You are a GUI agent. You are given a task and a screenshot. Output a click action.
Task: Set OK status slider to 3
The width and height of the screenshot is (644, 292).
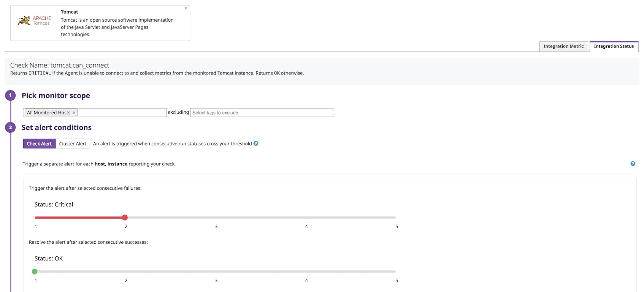tap(216, 271)
